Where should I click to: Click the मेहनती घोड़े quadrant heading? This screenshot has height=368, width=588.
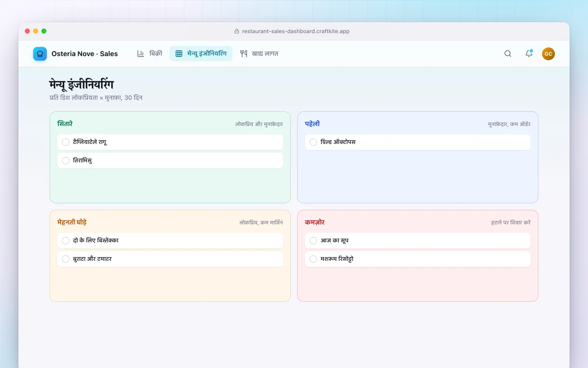(72, 222)
